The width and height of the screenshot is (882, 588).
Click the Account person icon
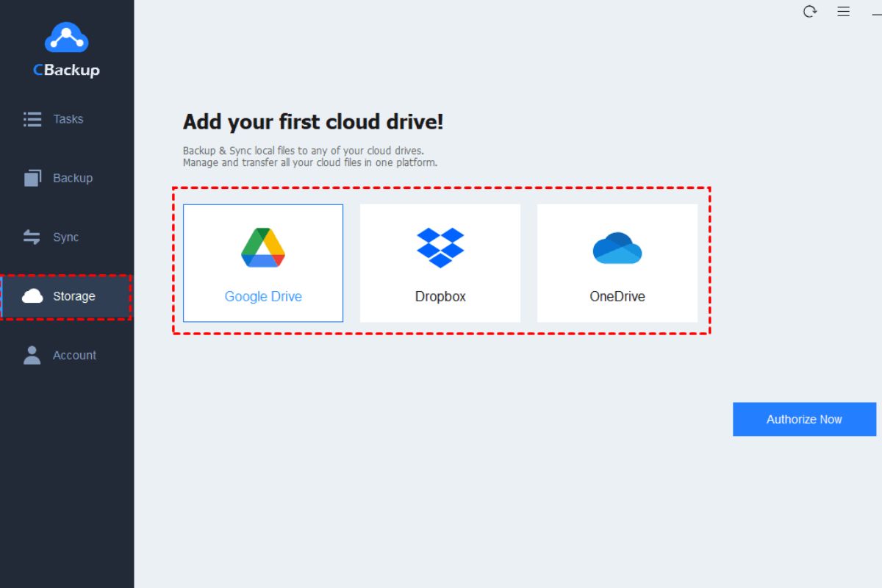(x=32, y=355)
